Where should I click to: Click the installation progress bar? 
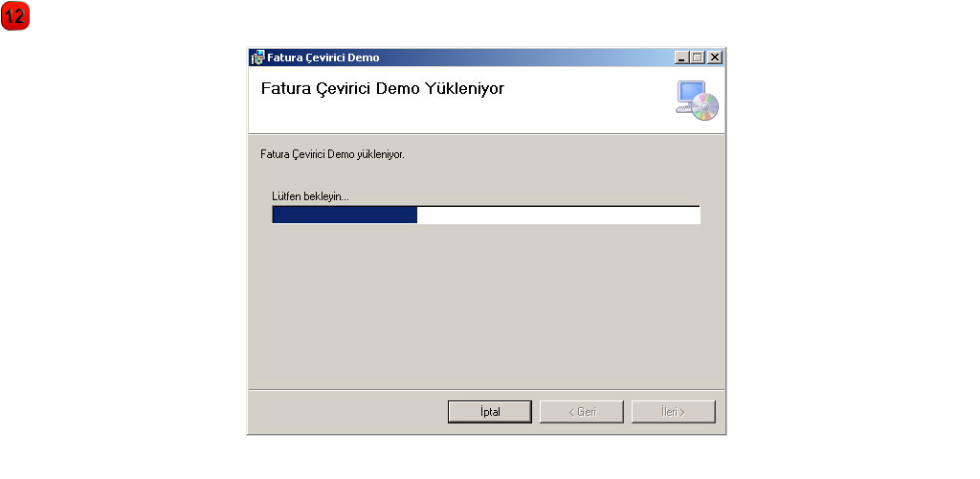[x=486, y=215]
